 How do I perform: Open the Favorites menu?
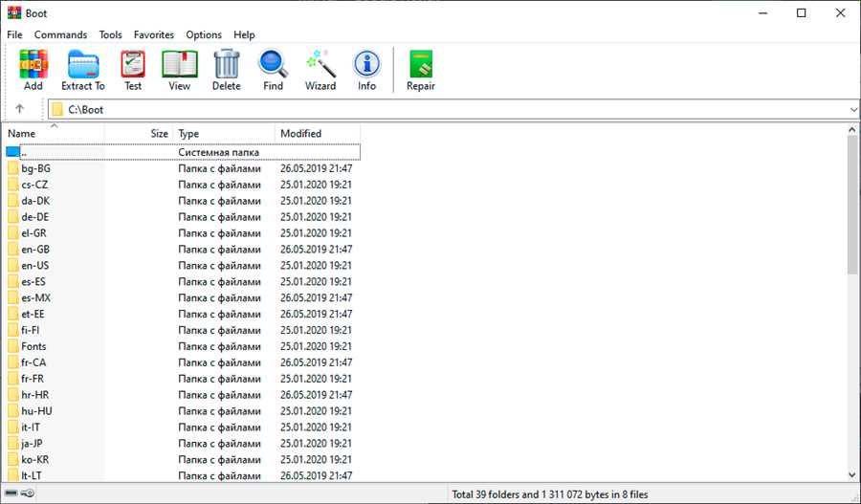coord(154,34)
